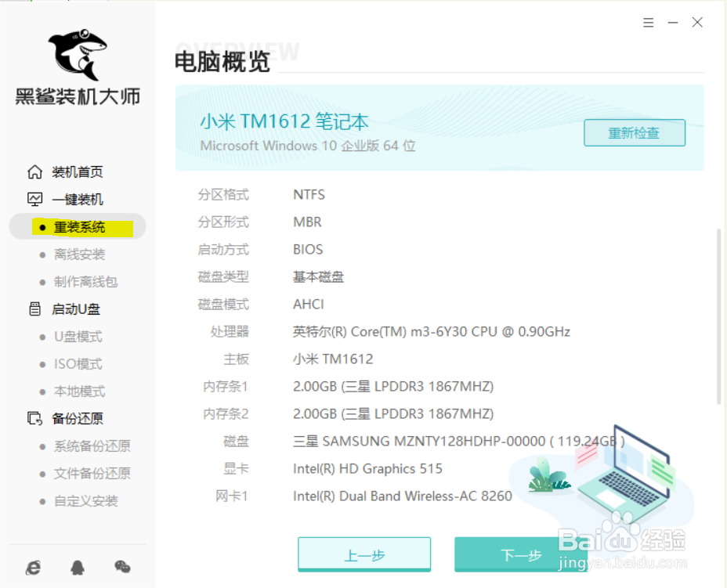Select 重装系统 in sidebar

pyautogui.click(x=78, y=227)
